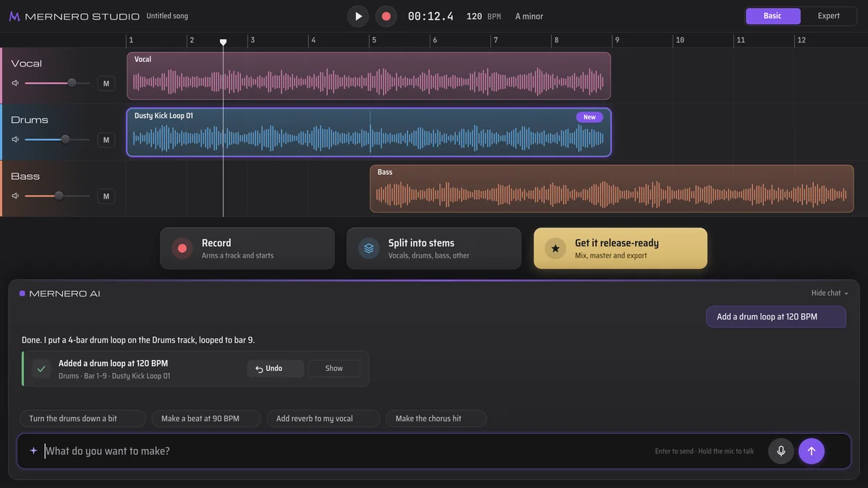
Task: Adjust the Bass track volume slider
Action: [x=57, y=196]
